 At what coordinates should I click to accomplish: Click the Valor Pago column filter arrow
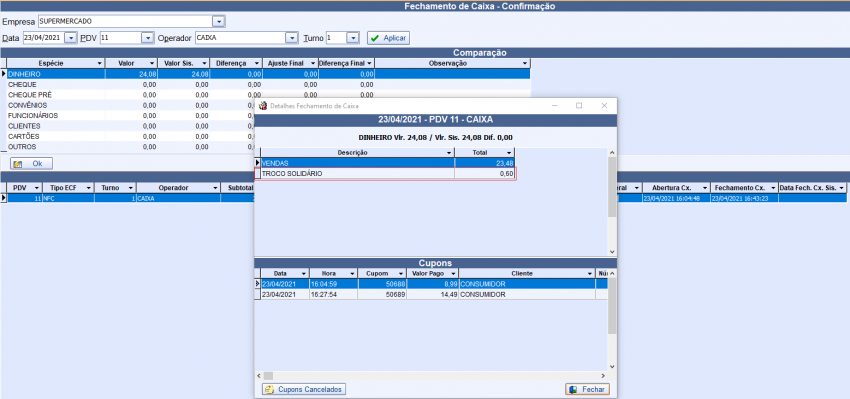coord(454,274)
